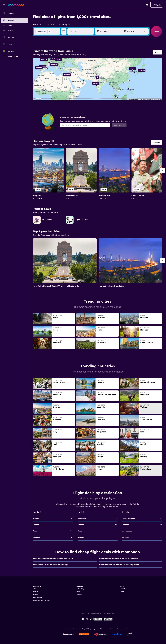Viewport: 166px width, 644px height.
Task: Change currency from Indian rupee in sidebar
Action: pos(14,56)
